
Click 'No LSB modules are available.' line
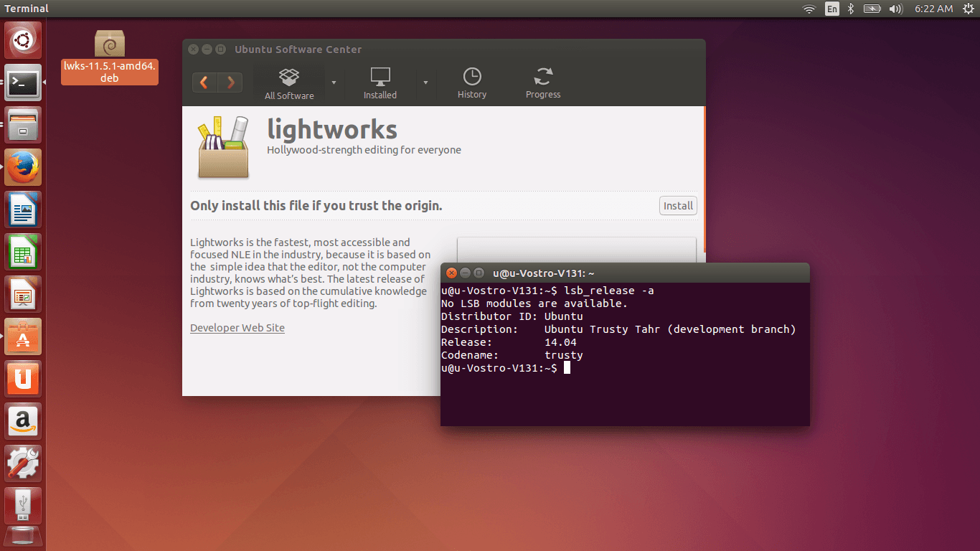click(x=534, y=303)
